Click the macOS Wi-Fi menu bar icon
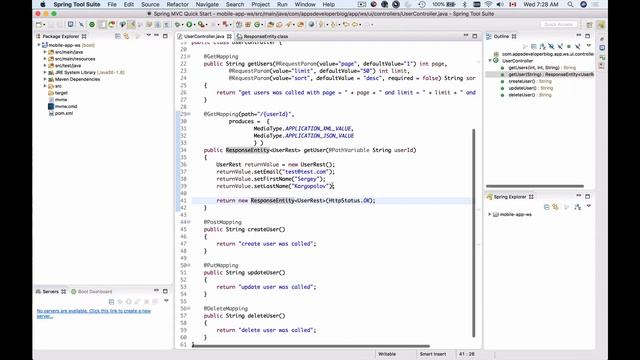Image resolution: width=640 pixels, height=360 pixels. click(489, 4)
